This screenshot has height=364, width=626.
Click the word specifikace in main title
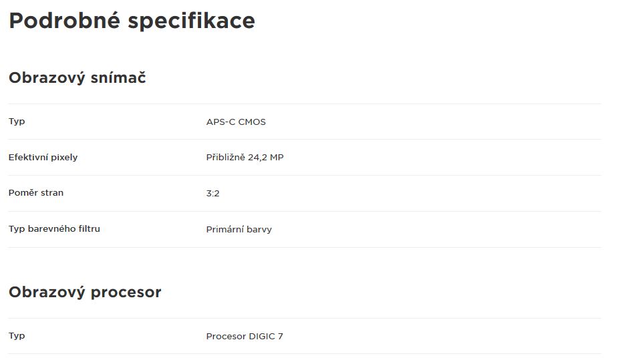pyautogui.click(x=191, y=21)
